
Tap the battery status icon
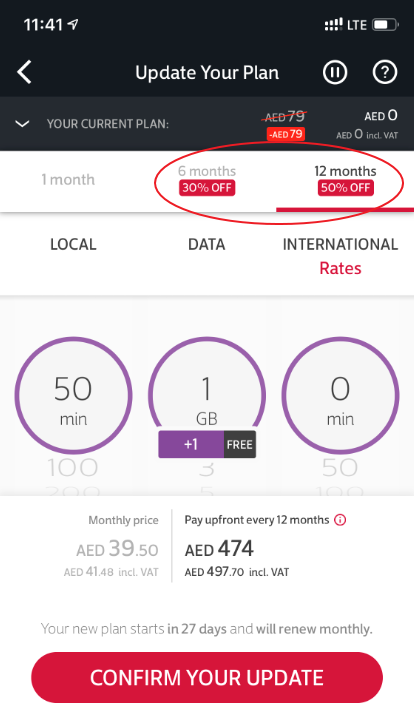point(385,24)
